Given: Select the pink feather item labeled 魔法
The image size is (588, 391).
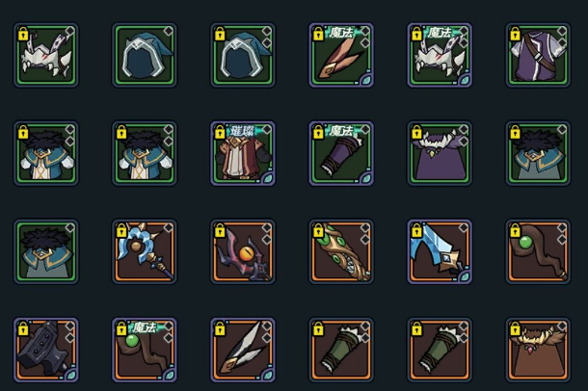Looking at the screenshot, I should pos(341,55).
